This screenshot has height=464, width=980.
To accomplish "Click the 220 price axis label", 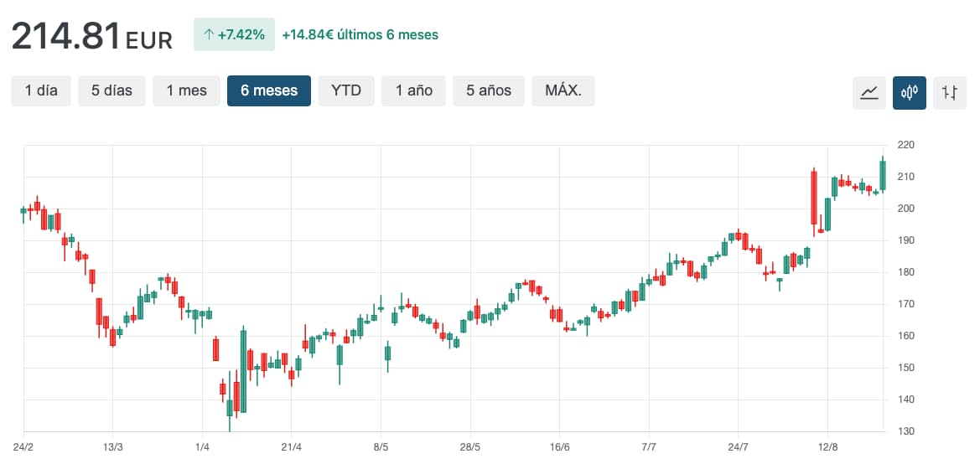I will point(905,145).
